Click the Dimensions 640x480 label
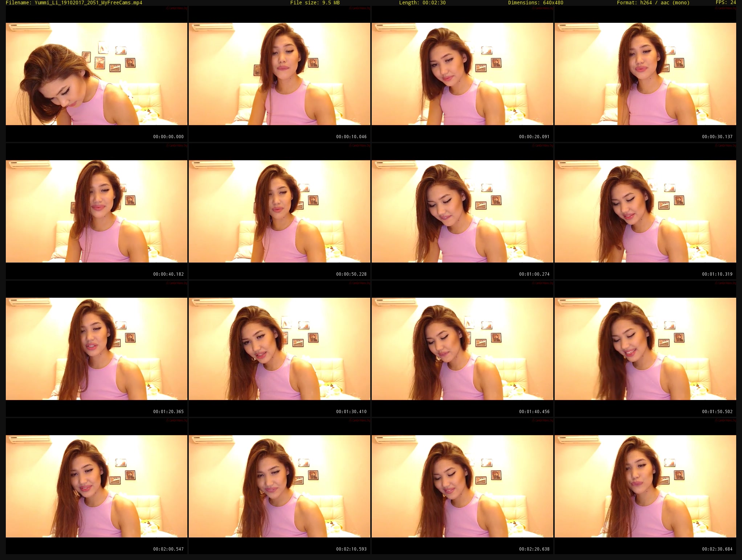The height and width of the screenshot is (560, 742). pyautogui.click(x=535, y=3)
